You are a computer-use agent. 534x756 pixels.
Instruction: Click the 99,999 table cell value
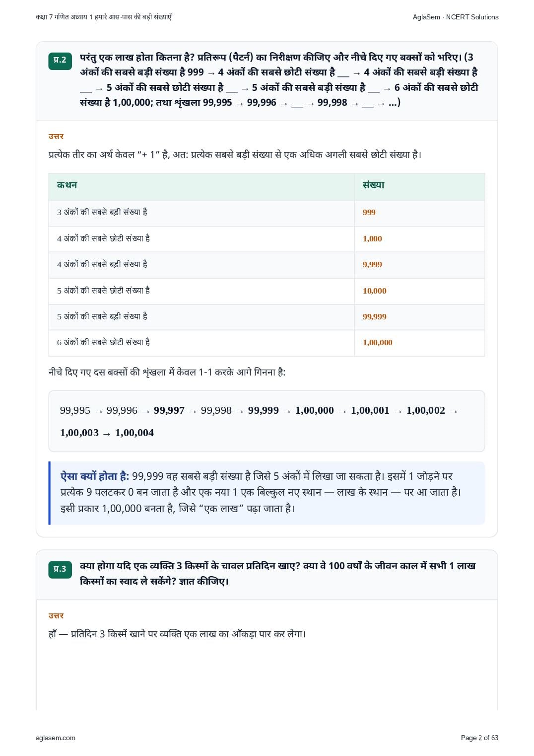[x=375, y=317]
